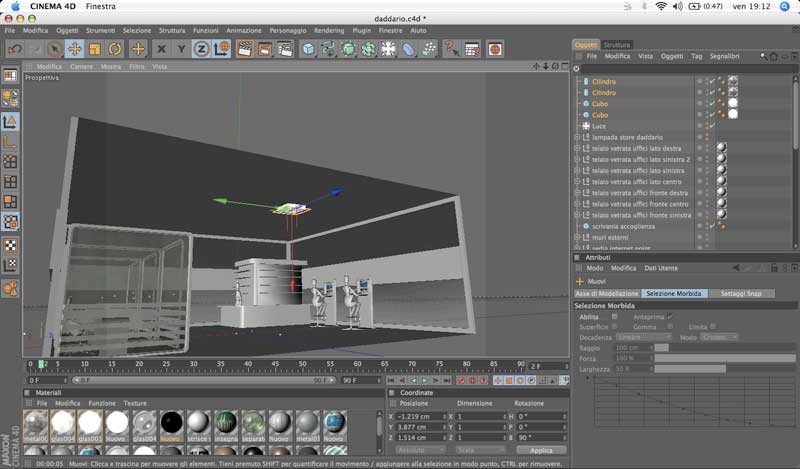Add a Cube primitive from the toolbar
The image size is (800, 469).
coord(308,49)
